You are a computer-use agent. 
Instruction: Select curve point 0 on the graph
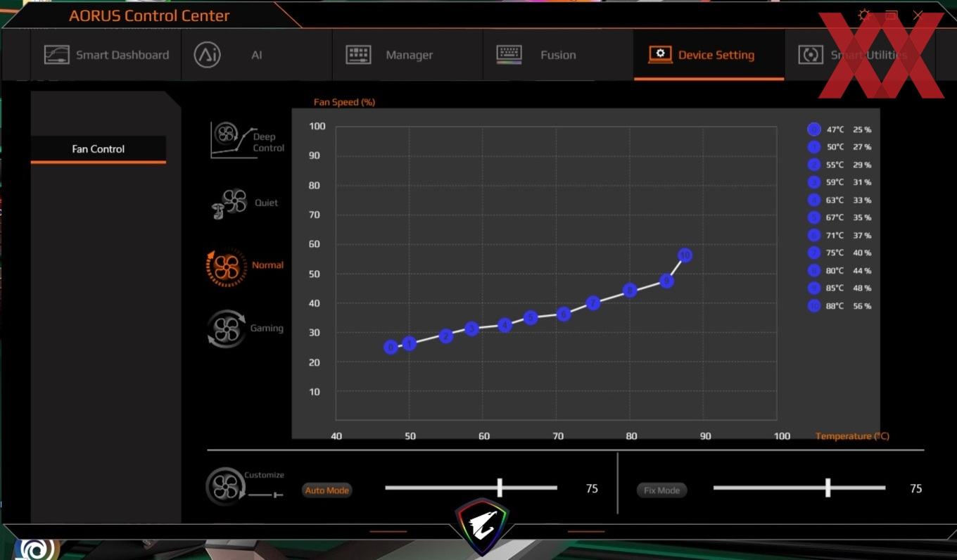pyautogui.click(x=391, y=347)
